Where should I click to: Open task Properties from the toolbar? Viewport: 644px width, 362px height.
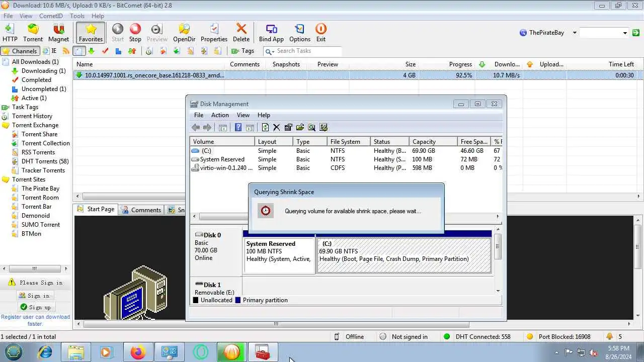pos(214,33)
